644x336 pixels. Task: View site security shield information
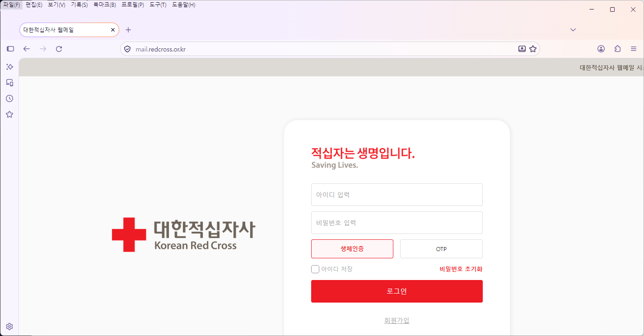click(127, 49)
